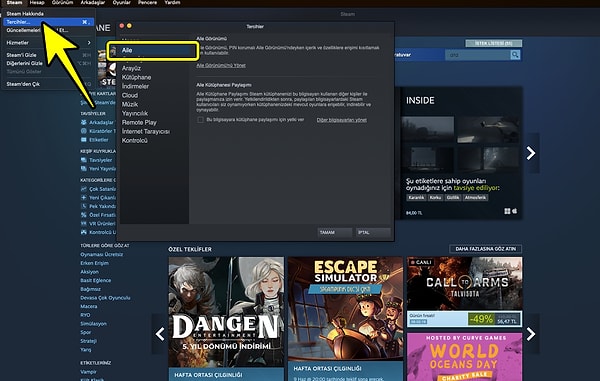Viewport: 600px width, 381px height.
Task: Select the Kütüphane preferences tab
Action: click(x=136, y=77)
